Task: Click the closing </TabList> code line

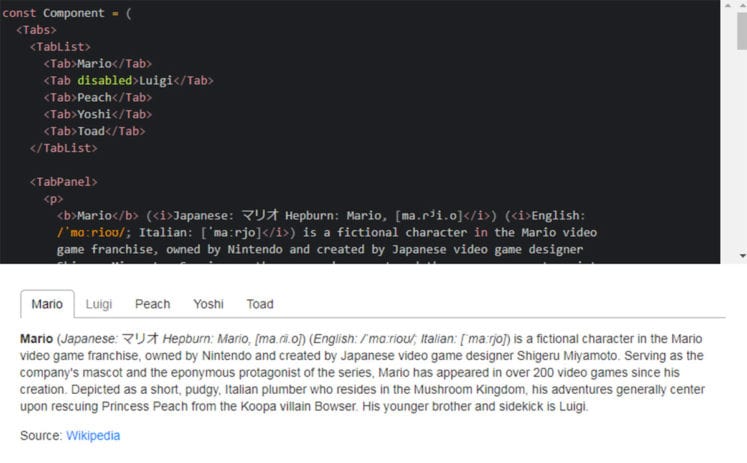Action: pos(63,148)
